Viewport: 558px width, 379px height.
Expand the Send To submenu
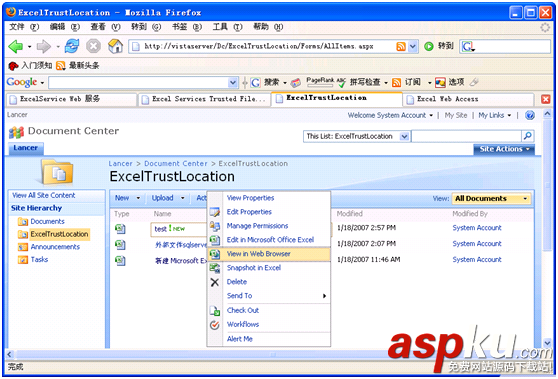269,296
